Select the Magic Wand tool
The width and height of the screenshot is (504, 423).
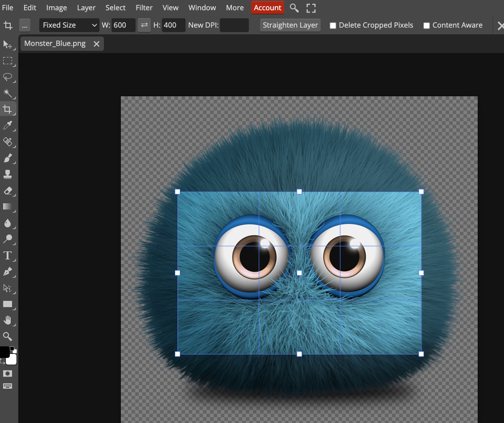8,93
